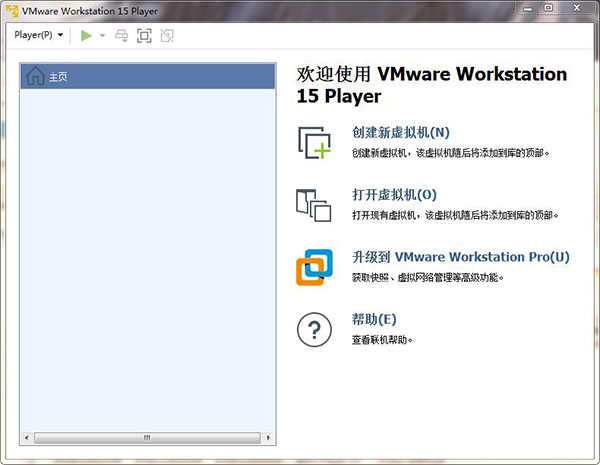The height and width of the screenshot is (465, 600).
Task: Expand the power options arrow beside play
Action: (102, 35)
